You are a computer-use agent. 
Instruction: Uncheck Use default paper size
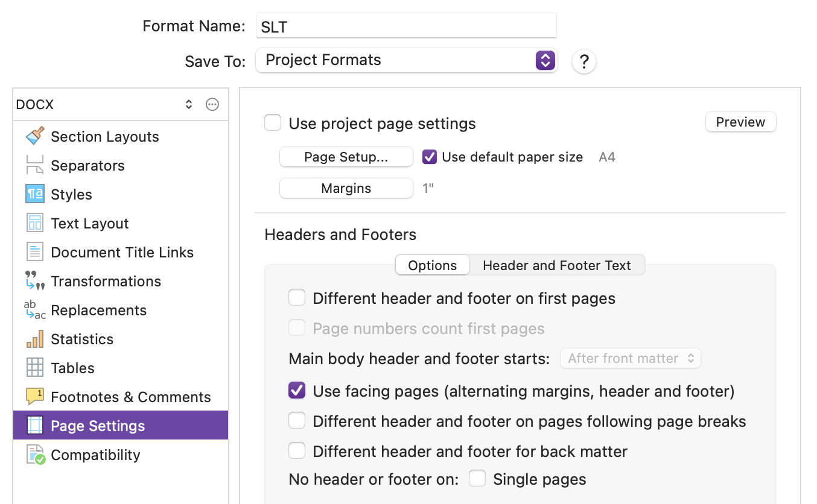pyautogui.click(x=430, y=157)
